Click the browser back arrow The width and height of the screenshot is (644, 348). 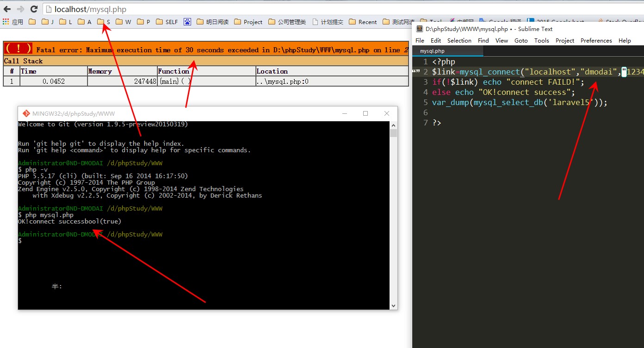[7, 9]
